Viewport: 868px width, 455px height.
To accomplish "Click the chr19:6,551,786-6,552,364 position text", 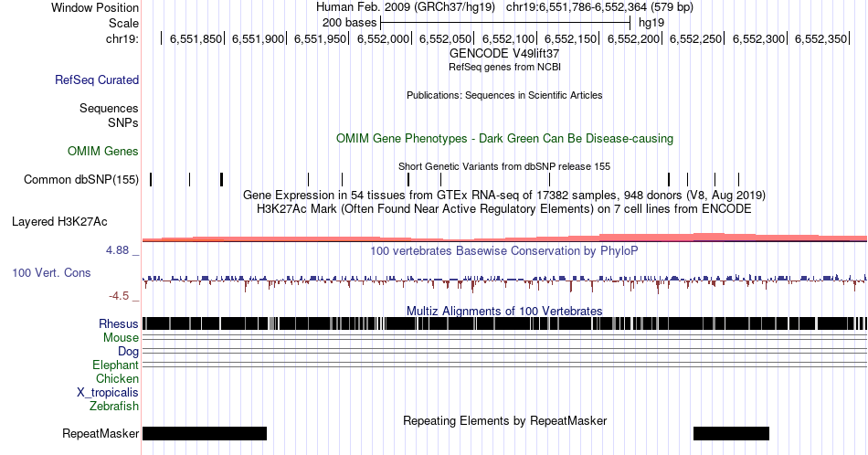I will [599, 7].
